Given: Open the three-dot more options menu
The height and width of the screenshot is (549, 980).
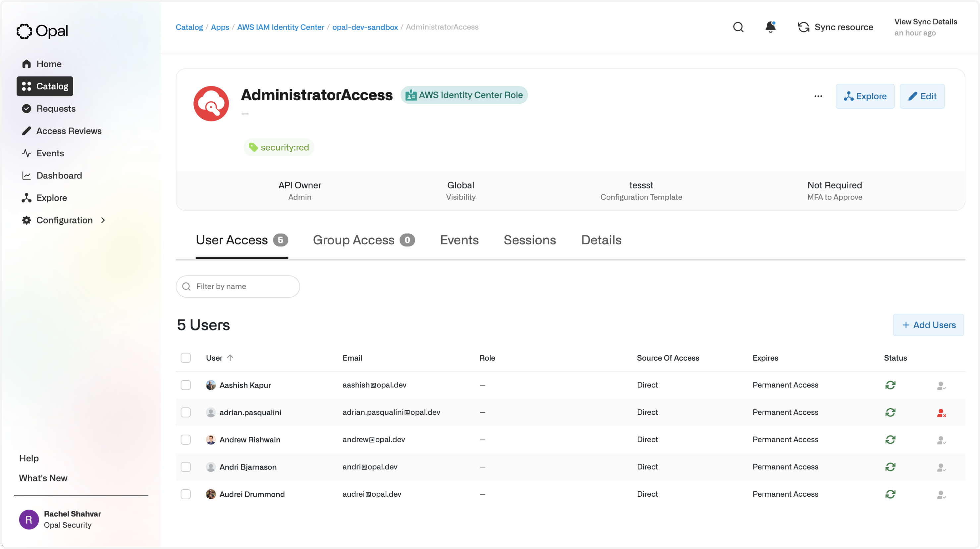Looking at the screenshot, I should (x=818, y=96).
